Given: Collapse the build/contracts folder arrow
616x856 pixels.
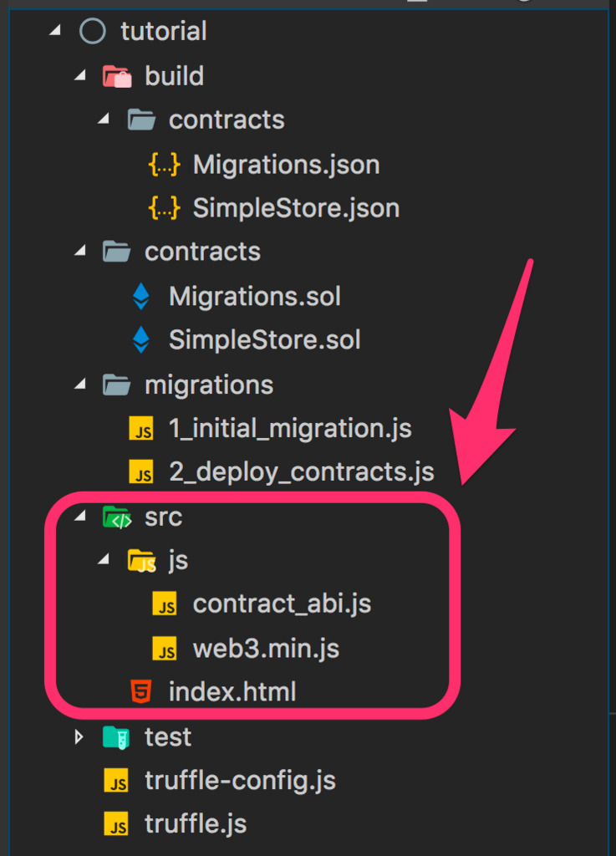Looking at the screenshot, I should click(x=104, y=119).
